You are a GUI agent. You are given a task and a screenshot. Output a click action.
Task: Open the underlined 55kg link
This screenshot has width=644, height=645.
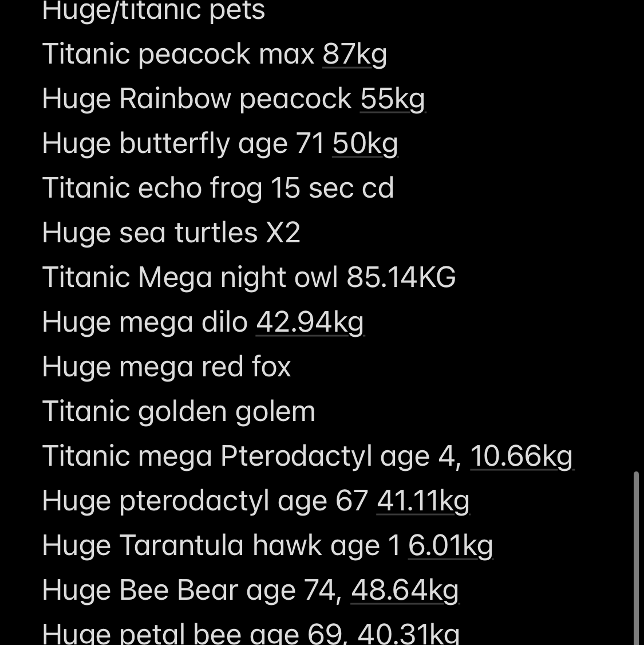coord(392,99)
